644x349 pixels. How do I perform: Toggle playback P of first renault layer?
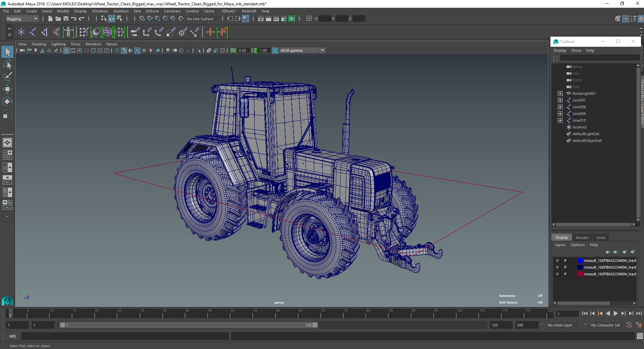565,261
